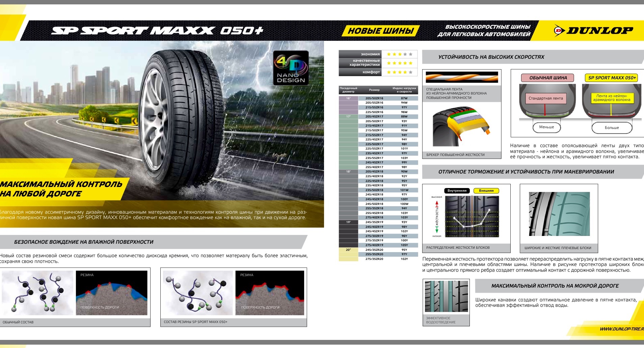Screen dimensions: 644x348
Task: Click the 275/40ZR19 size row
Action: coord(388,245)
